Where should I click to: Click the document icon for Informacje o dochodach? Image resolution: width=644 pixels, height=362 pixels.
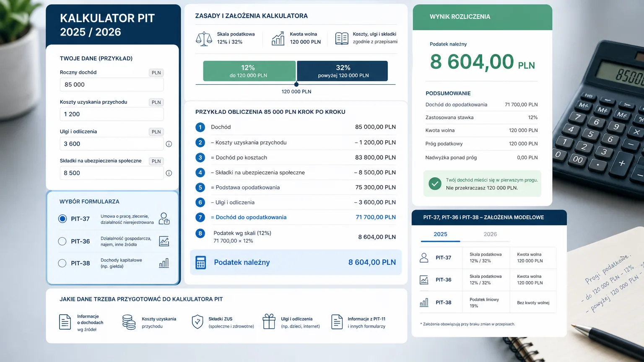pyautogui.click(x=65, y=322)
